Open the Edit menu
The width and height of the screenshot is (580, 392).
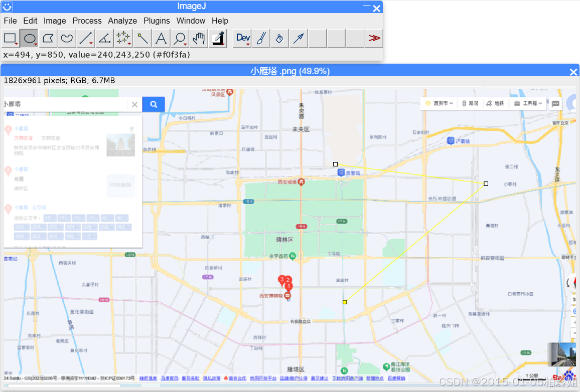[x=30, y=21]
